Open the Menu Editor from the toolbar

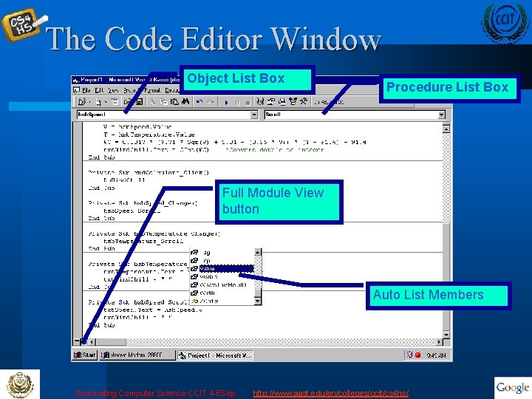115,101
